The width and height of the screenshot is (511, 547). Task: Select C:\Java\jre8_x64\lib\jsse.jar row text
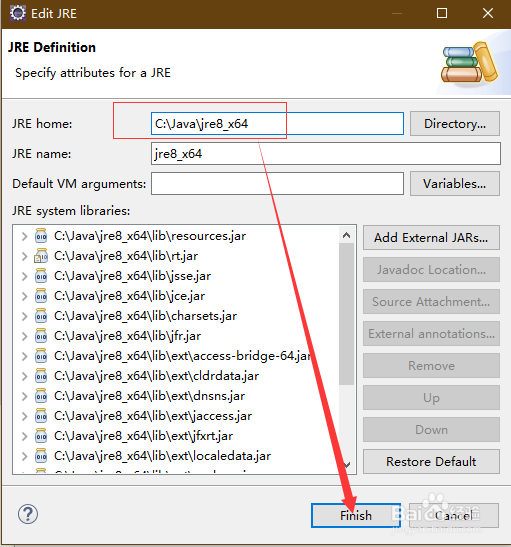tap(133, 276)
